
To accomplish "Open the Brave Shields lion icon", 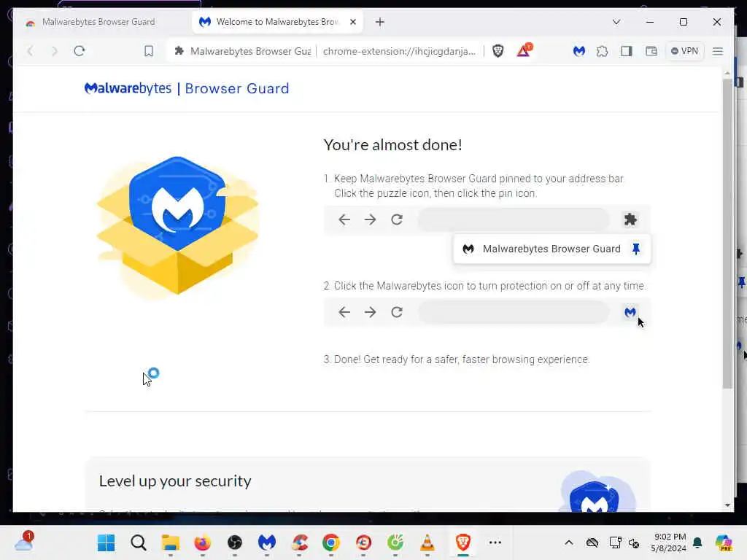I will pyautogui.click(x=498, y=51).
